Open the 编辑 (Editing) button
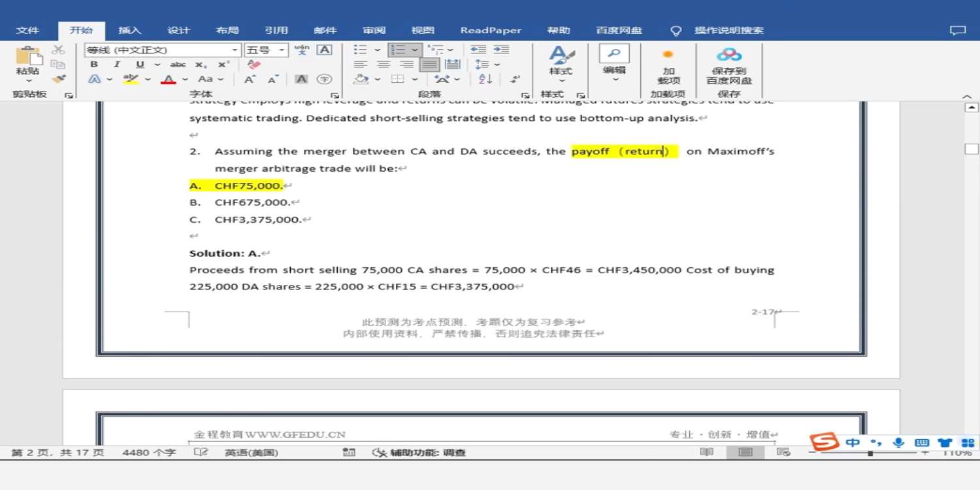 click(x=614, y=63)
